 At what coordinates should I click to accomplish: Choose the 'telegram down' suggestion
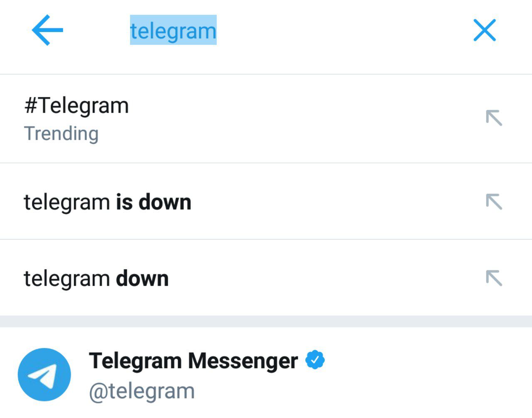pyautogui.click(x=266, y=277)
